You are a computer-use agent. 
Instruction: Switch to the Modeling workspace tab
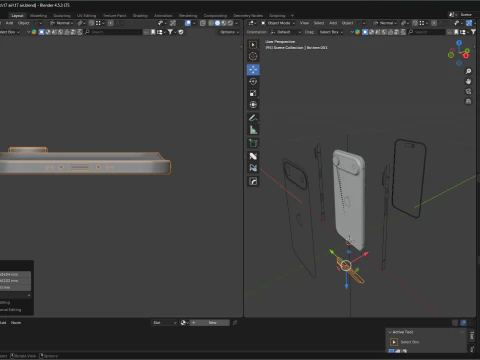[x=38, y=15]
